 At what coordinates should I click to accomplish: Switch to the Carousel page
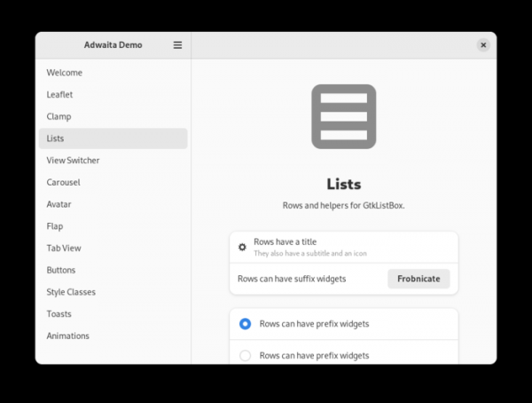tap(63, 182)
